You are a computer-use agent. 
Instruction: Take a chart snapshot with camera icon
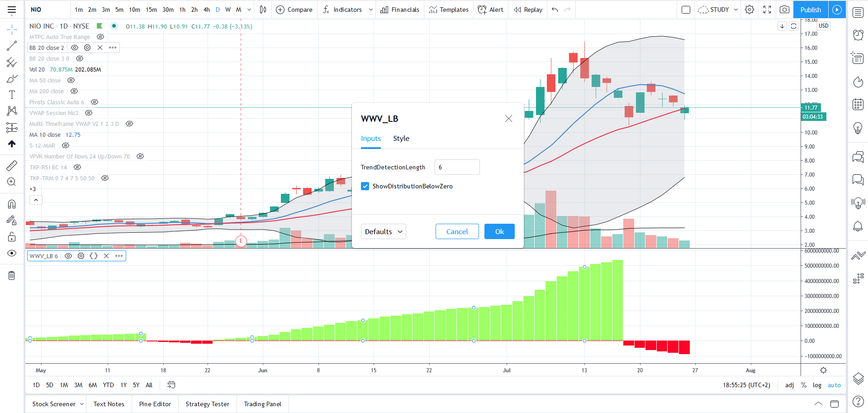784,10
